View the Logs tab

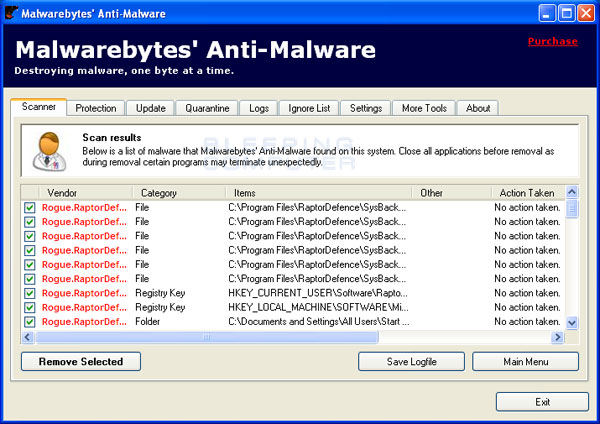tap(259, 108)
